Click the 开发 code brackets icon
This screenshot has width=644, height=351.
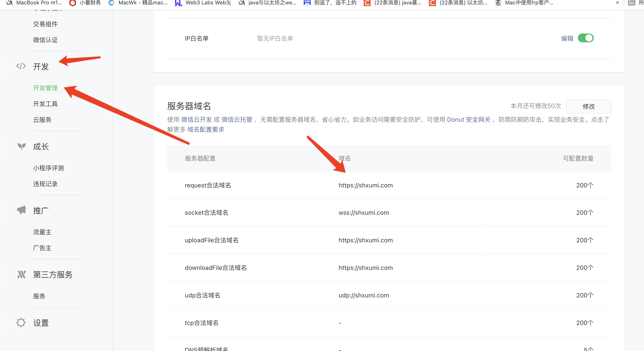pyautogui.click(x=21, y=66)
